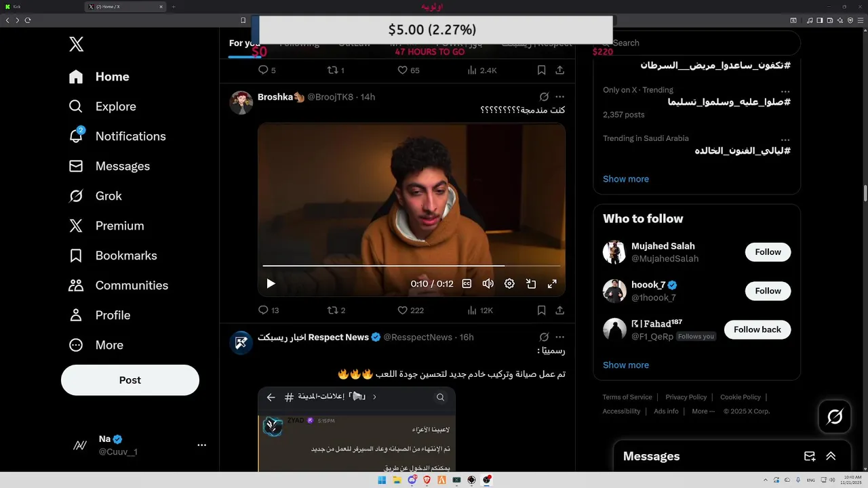Image resolution: width=868 pixels, height=488 pixels.
Task: Open the Premium page in sidebar
Action: pos(106,226)
